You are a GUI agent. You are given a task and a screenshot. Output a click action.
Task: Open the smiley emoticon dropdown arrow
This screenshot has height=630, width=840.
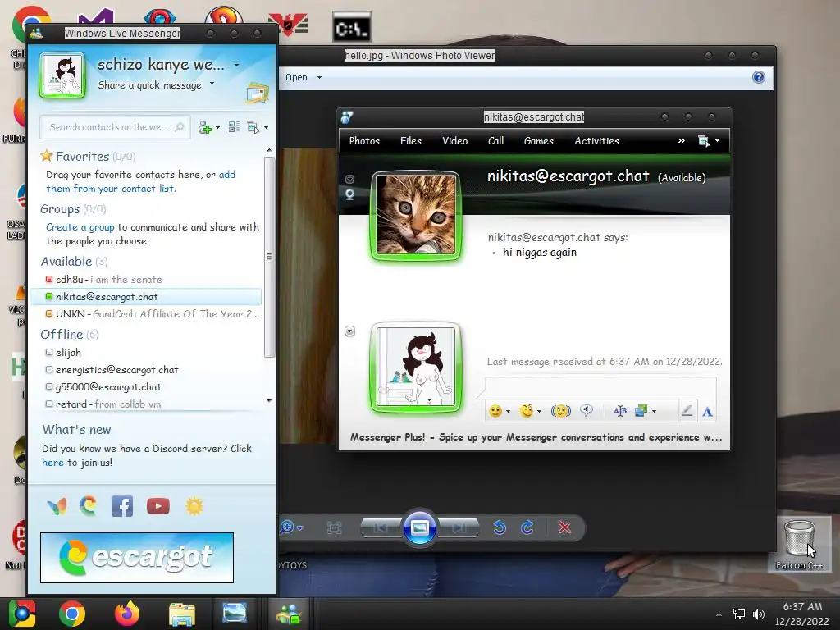pos(508,412)
